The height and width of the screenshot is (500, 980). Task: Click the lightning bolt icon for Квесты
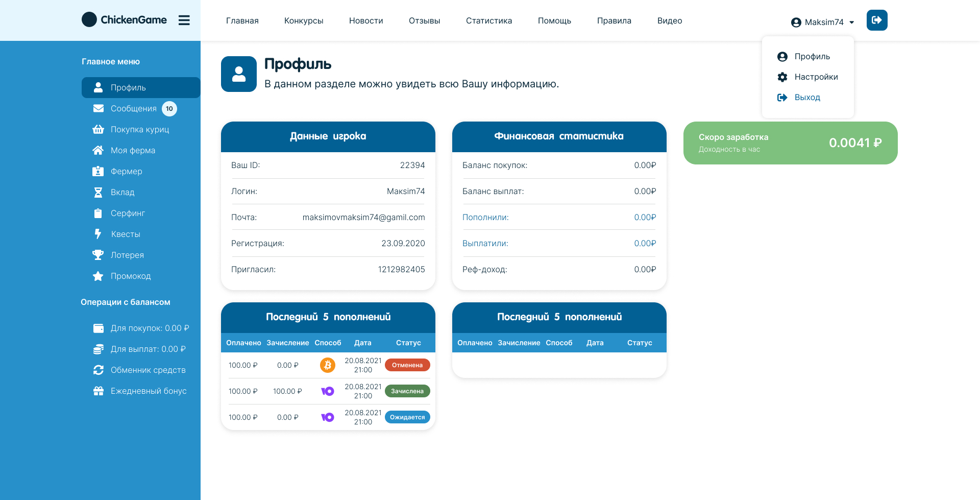pyautogui.click(x=98, y=234)
